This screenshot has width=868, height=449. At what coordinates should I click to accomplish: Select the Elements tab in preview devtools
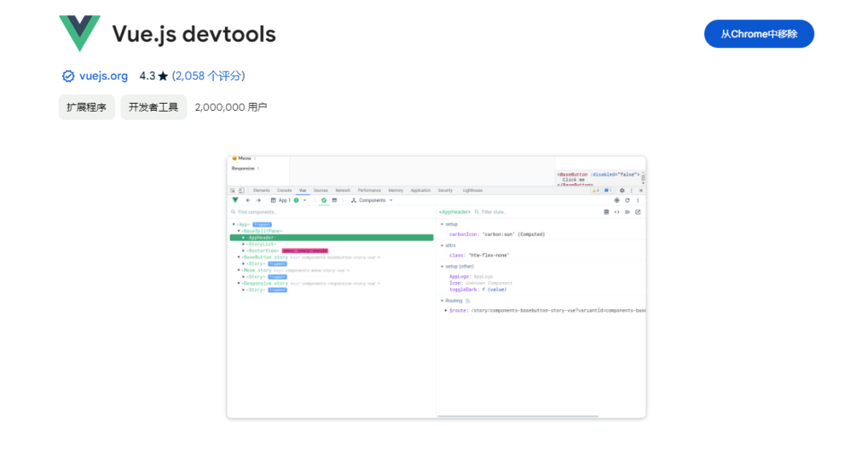[x=261, y=190]
